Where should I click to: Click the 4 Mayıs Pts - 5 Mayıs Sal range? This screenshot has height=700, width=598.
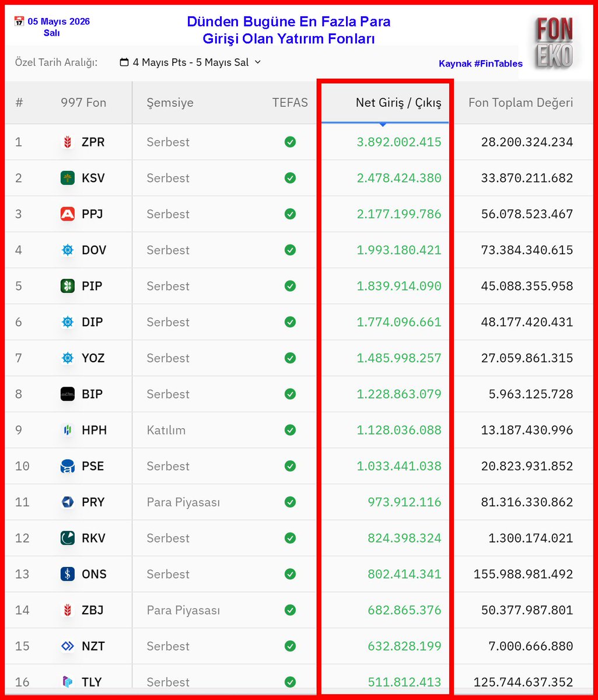[x=191, y=62]
